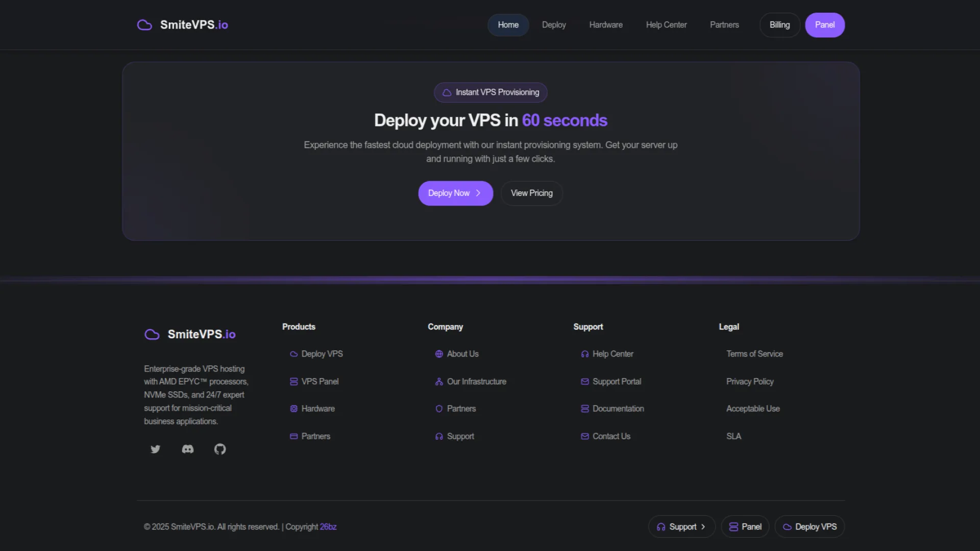Viewport: 980px width, 551px height.
Task: Click the cloud icon beside Deploy VPS link
Action: 293,354
